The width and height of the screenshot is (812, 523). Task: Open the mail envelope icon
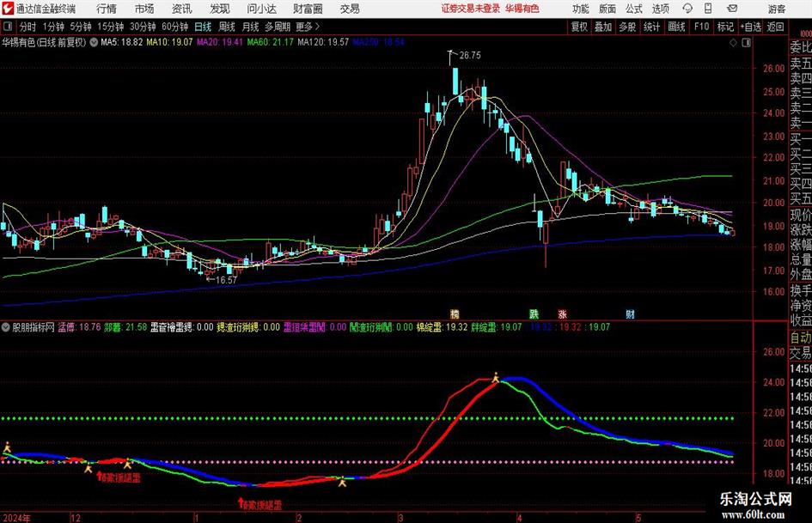[x=732, y=9]
